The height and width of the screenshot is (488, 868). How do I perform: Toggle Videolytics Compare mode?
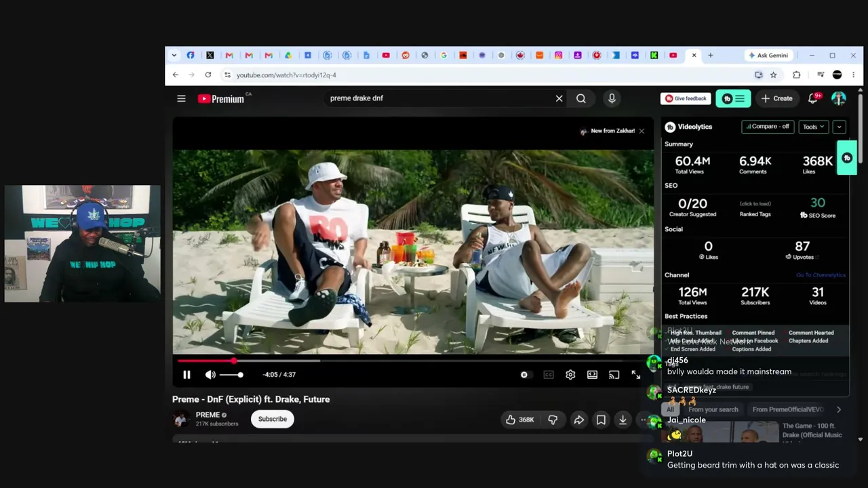(768, 127)
